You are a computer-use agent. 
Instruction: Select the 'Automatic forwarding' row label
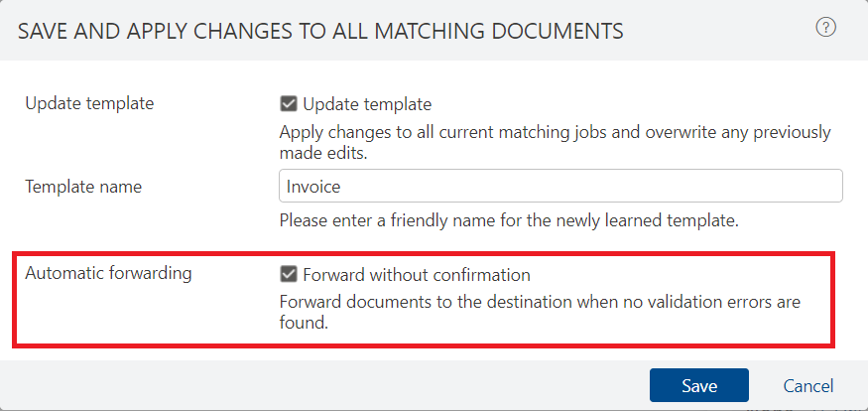(108, 274)
